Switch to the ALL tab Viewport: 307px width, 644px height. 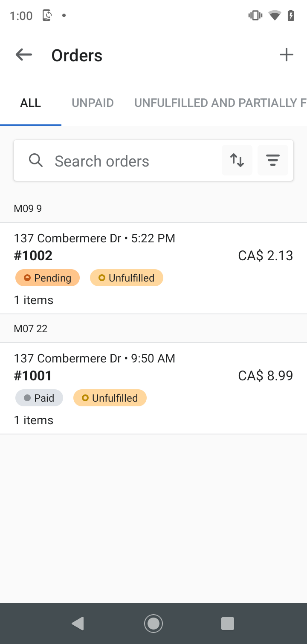pos(31,103)
